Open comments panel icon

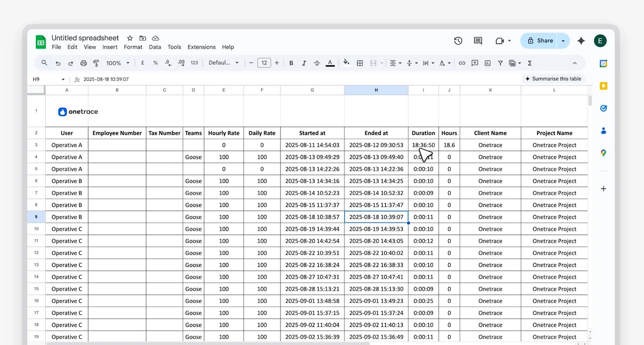click(478, 41)
